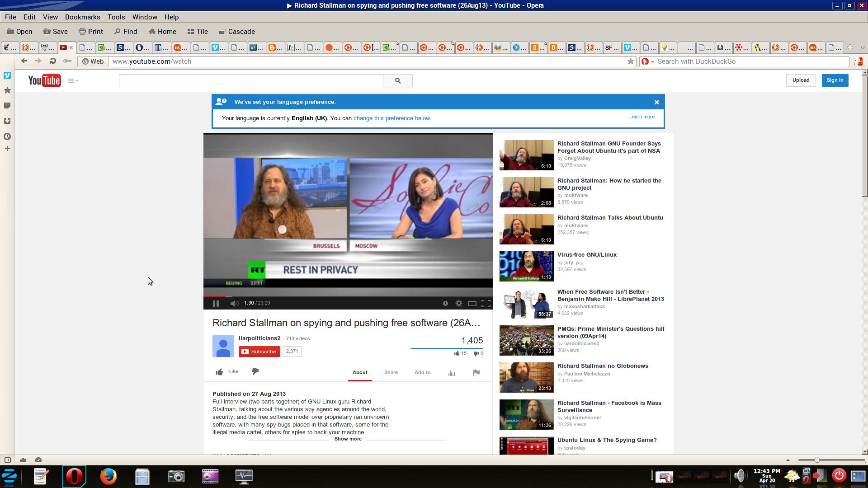Image resolution: width=868 pixels, height=488 pixels.
Task: Enter fullscreen video mode
Action: (x=486, y=304)
